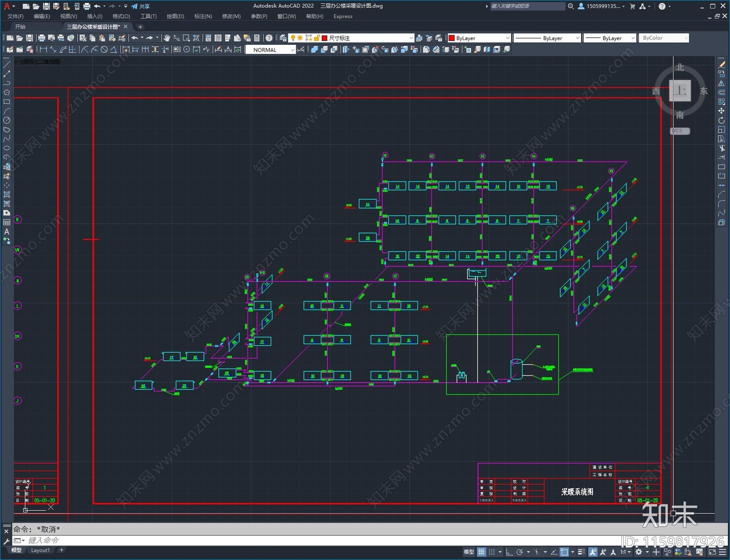This screenshot has width=730, height=560.
Task: Expand the 1:1 annotation scale dropdown
Action: [626, 552]
